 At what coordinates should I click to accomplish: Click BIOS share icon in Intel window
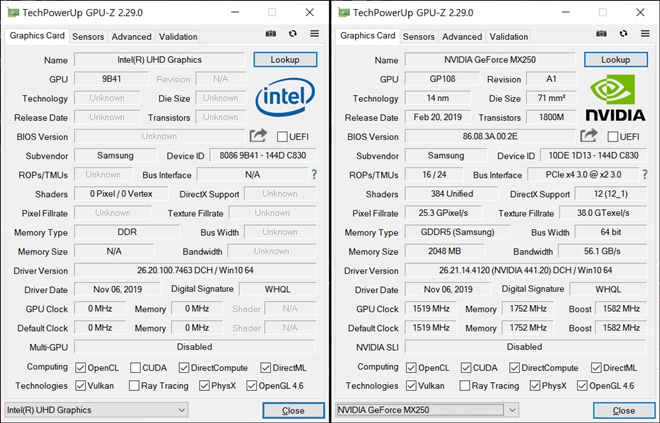point(258,136)
